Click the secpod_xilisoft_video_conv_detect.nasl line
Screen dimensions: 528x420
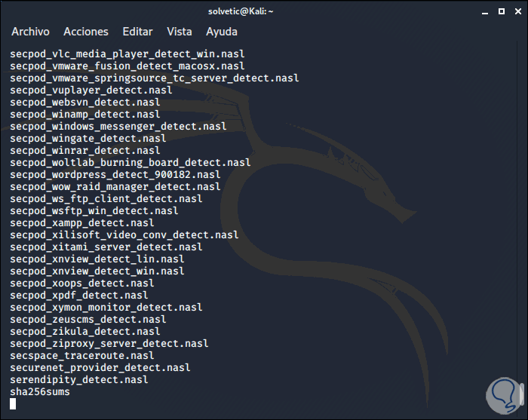[124, 235]
